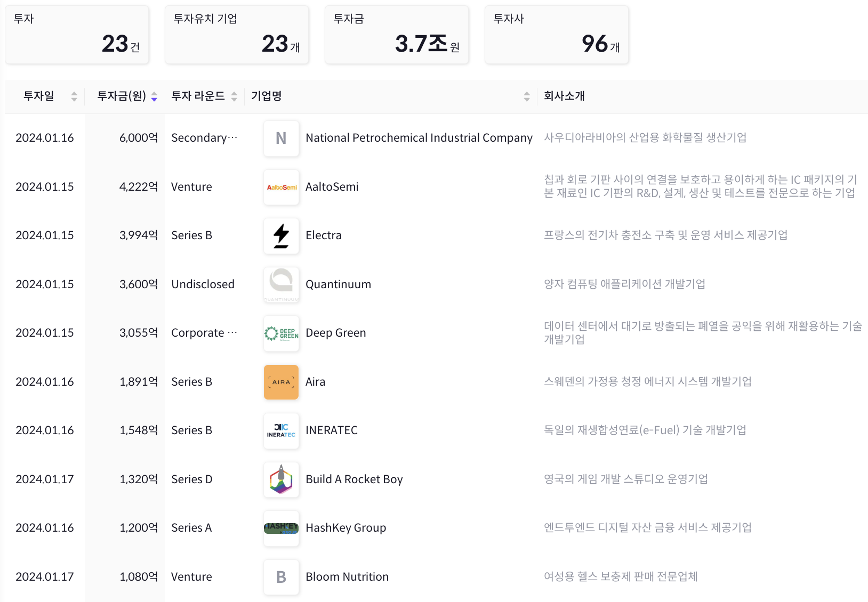The height and width of the screenshot is (602, 868).
Task: Select the Build A Rocket Boy logo
Action: click(x=281, y=479)
